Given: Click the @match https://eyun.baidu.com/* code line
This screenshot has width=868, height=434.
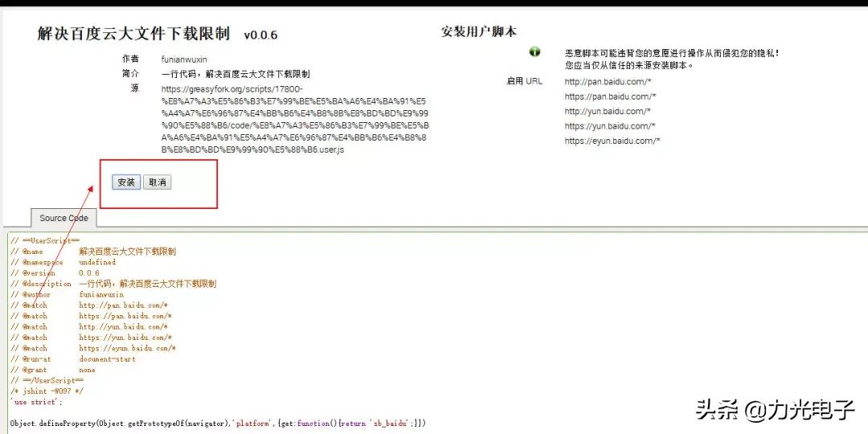Looking at the screenshot, I should (x=93, y=348).
